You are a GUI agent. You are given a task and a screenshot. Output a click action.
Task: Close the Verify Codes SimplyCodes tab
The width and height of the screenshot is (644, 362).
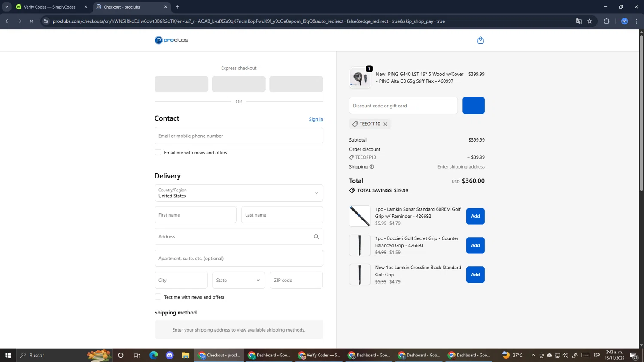[x=86, y=7]
